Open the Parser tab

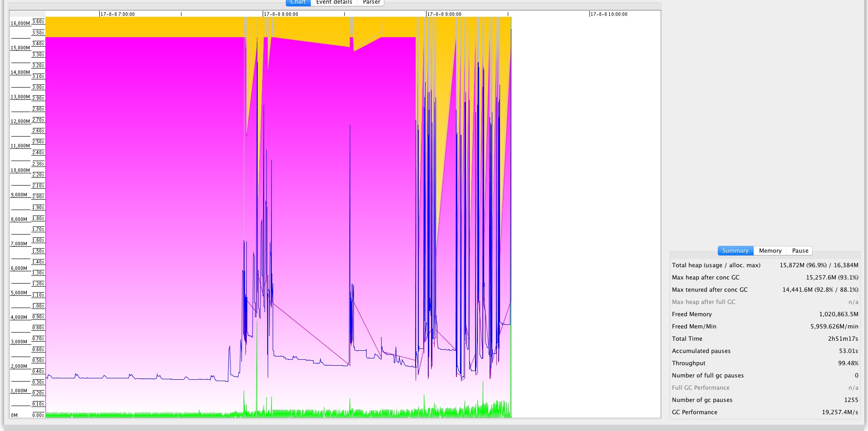point(371,2)
